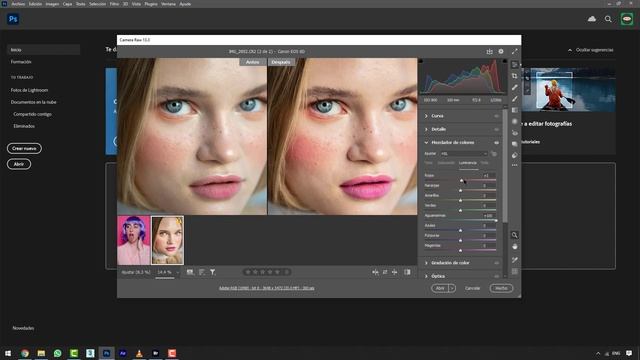Click the save image export icon
This screenshot has height=360, width=640.
coord(489,51)
